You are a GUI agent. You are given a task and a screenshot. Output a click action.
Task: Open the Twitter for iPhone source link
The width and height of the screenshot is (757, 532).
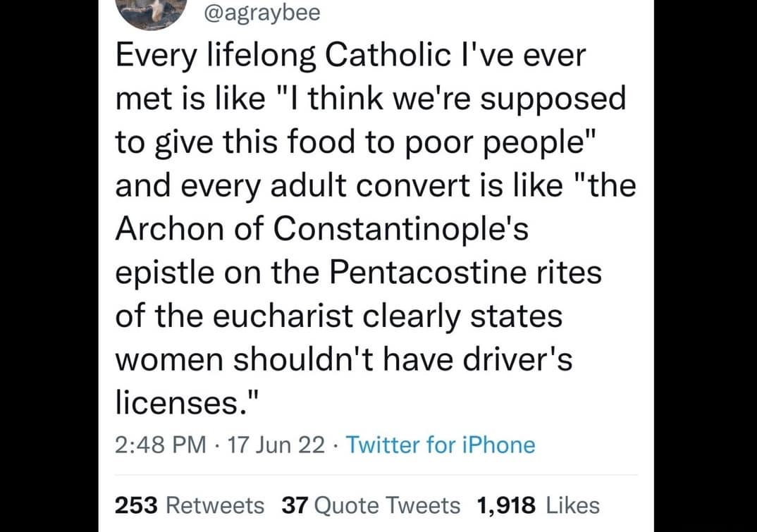441,445
